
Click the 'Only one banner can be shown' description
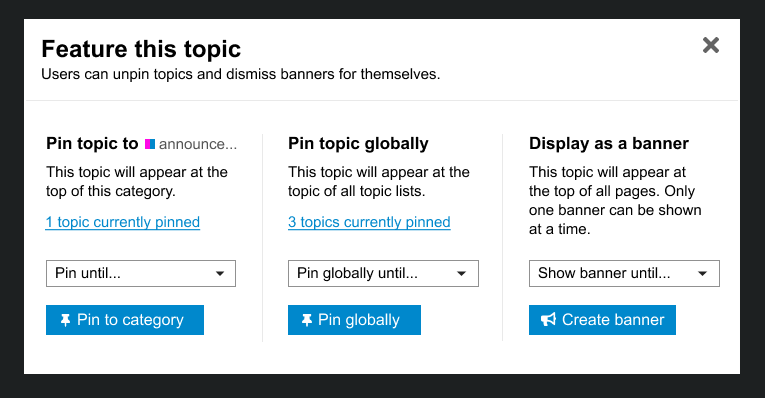615,200
